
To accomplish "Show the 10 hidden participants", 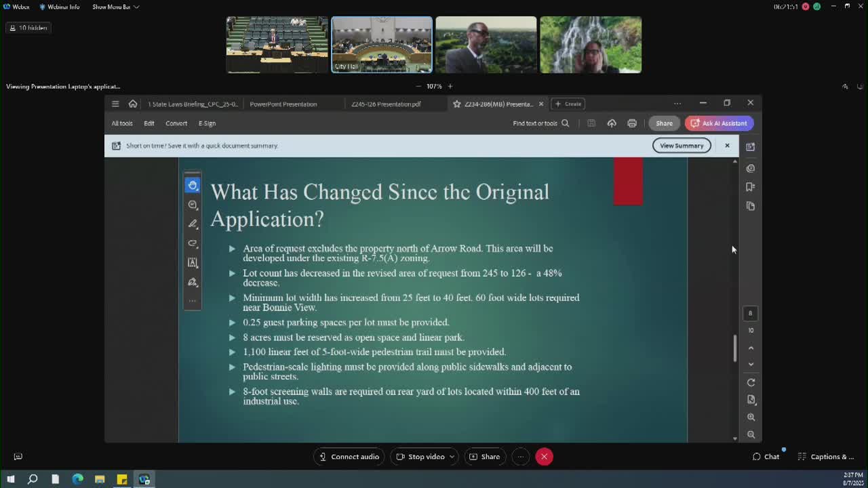I will [28, 28].
